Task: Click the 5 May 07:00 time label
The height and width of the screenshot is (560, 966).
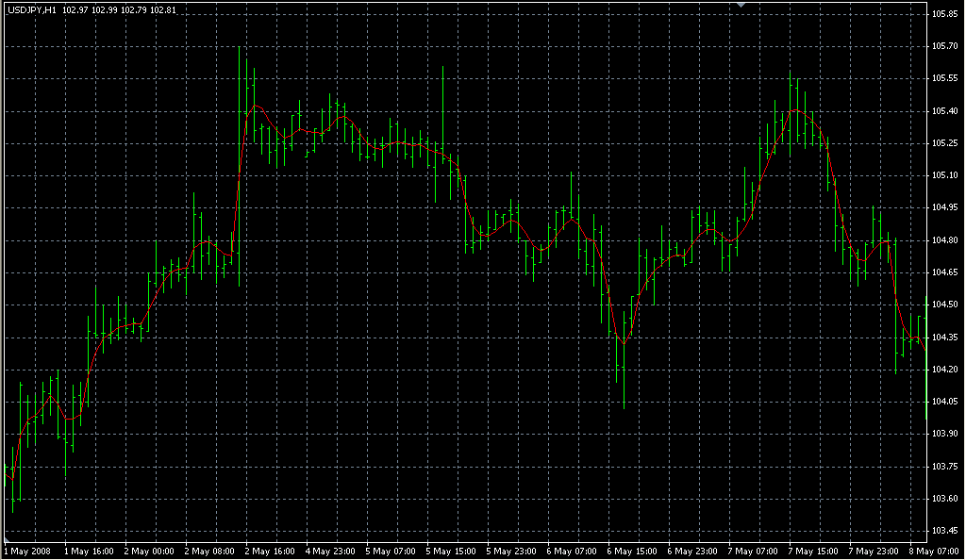Action: (391, 552)
